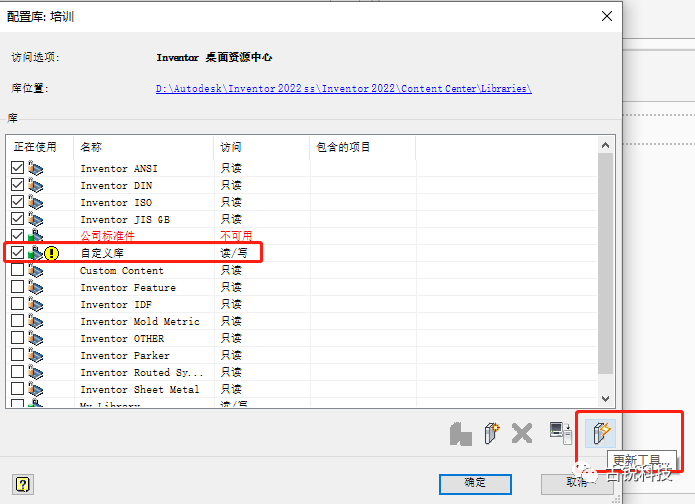Select the 公司标准件 library name
This screenshot has height=504, width=695.
click(x=107, y=236)
